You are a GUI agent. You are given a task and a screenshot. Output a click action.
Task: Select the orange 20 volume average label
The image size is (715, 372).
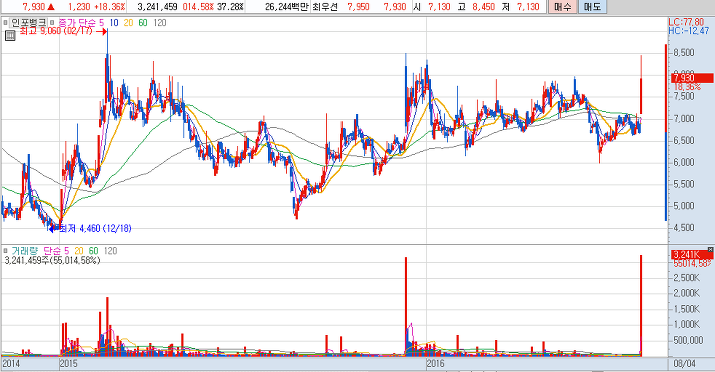(79, 251)
